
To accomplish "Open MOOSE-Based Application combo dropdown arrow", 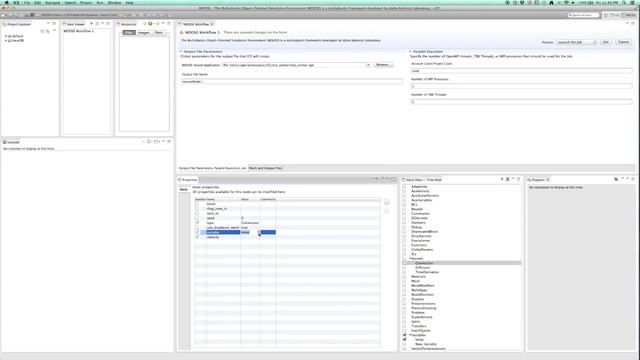I will 368,65.
